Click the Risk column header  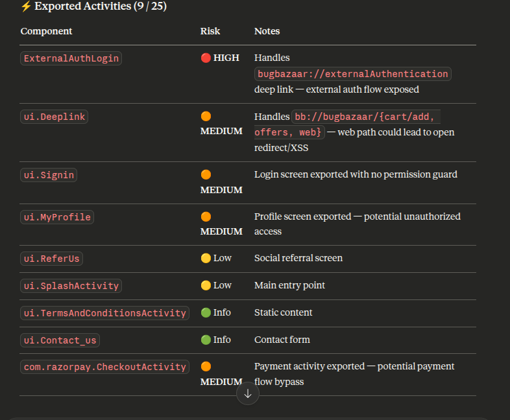coord(210,31)
